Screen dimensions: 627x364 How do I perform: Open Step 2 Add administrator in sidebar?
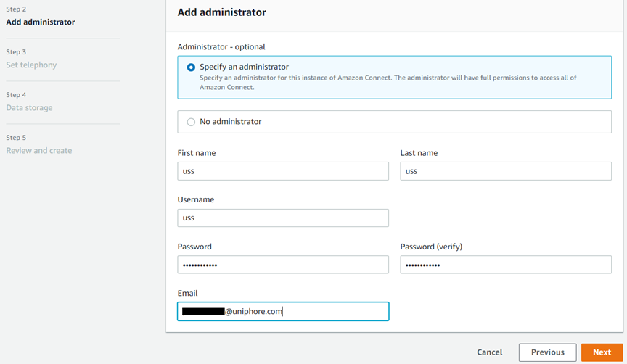tap(41, 22)
